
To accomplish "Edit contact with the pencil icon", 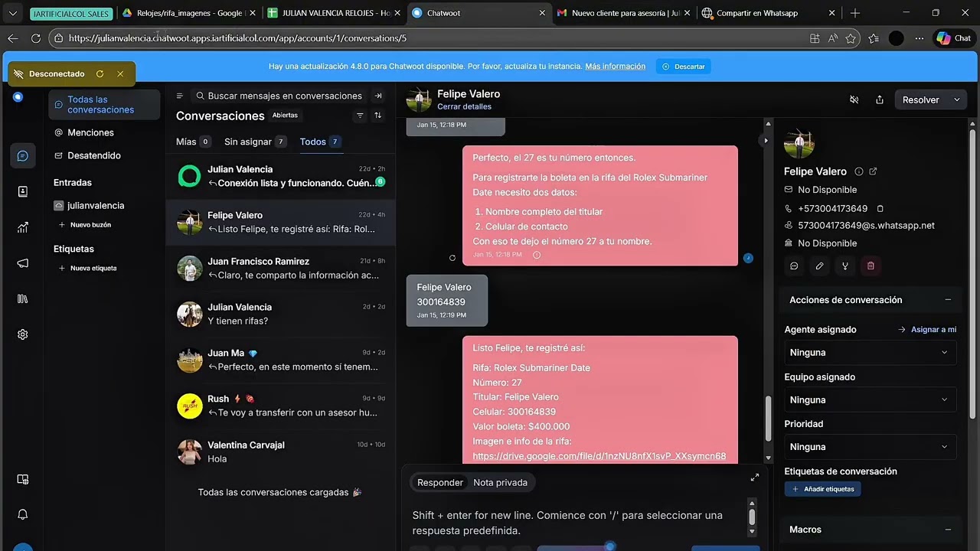I will 819,266.
